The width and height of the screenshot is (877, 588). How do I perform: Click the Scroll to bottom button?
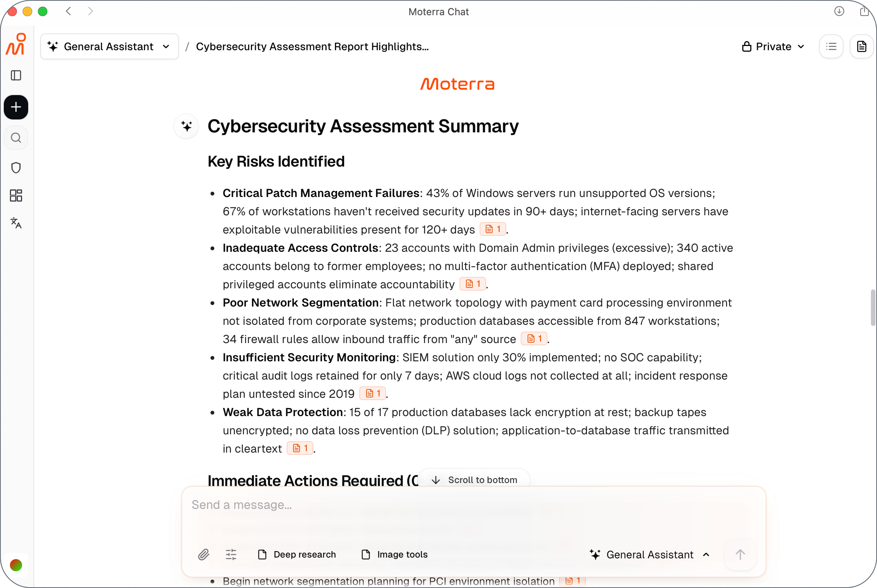(474, 480)
